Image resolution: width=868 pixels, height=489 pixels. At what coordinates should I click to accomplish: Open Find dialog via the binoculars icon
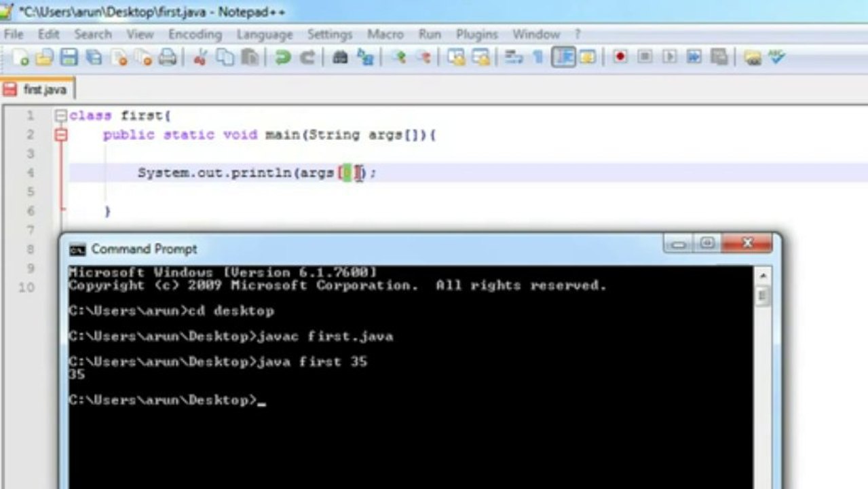tap(340, 58)
